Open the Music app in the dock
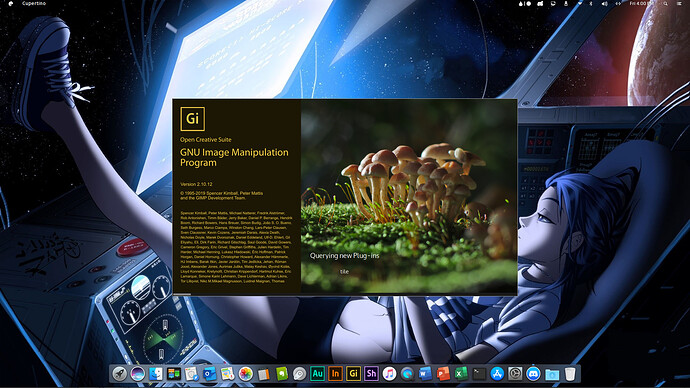 (x=389, y=374)
